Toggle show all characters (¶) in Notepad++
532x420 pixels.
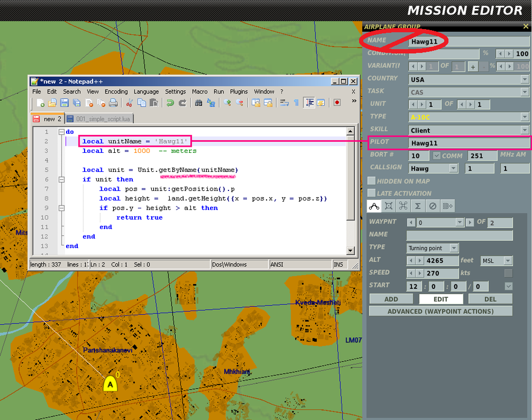pyautogui.click(x=296, y=102)
